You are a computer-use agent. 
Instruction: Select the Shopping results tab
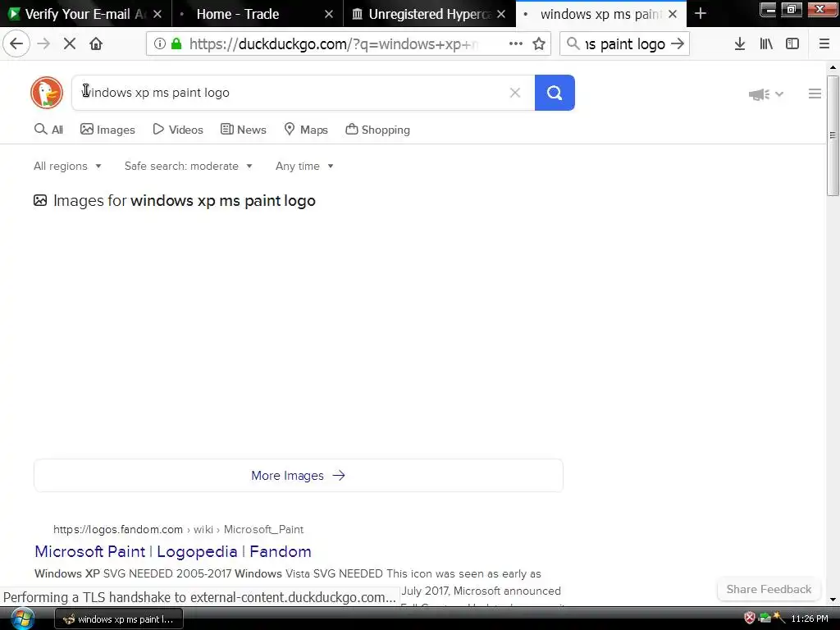click(377, 130)
